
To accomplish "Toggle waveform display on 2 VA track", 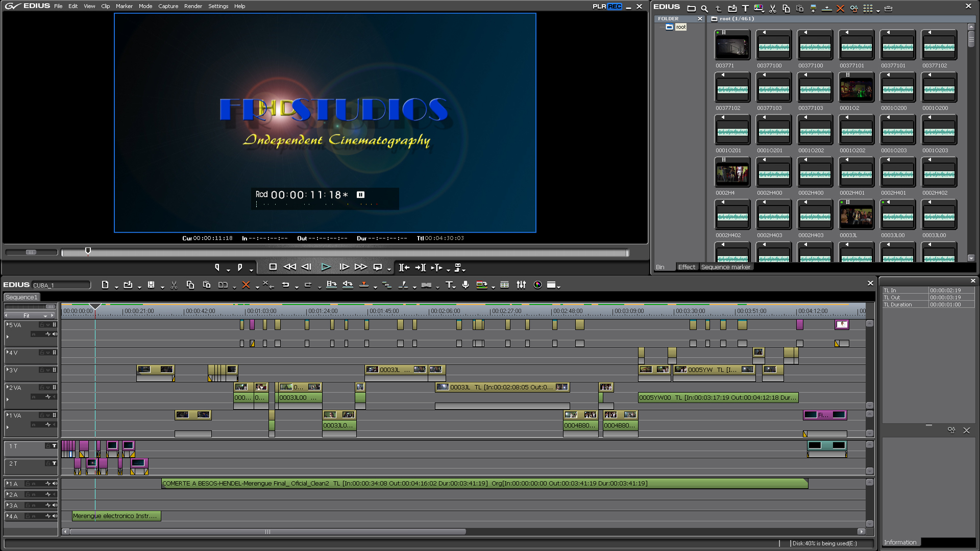I will [47, 397].
